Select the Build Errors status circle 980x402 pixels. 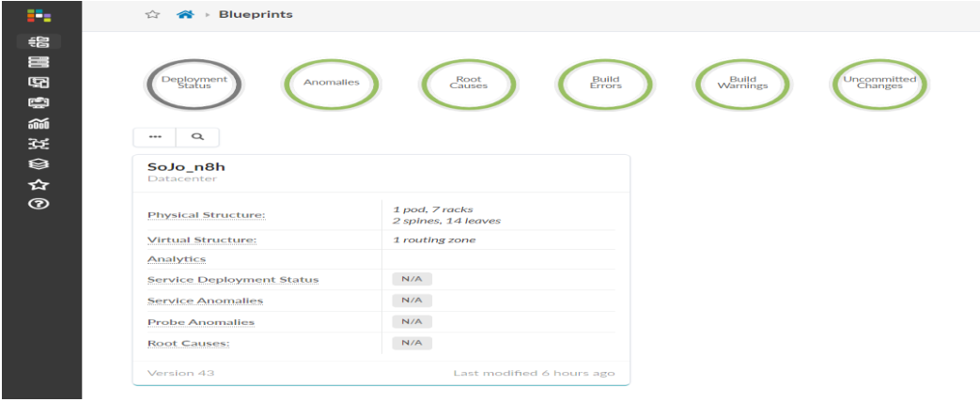coord(605,84)
